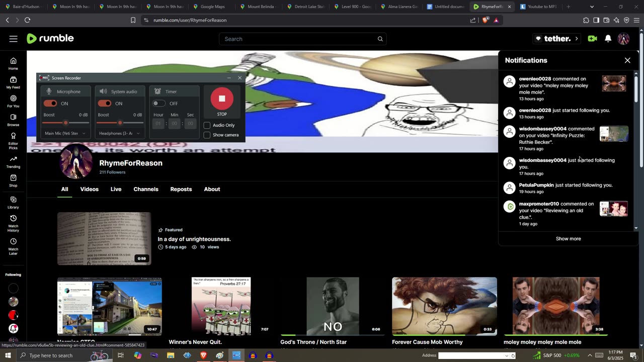Viewport: 644px width, 362px height.
Task: Expand hidden system tray icons
Action: (590, 355)
